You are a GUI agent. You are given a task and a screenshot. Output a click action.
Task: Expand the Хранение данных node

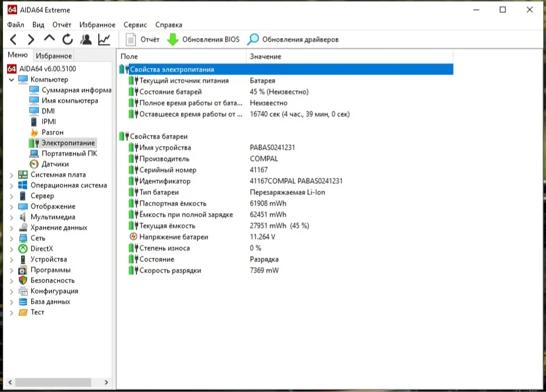pos(11,228)
